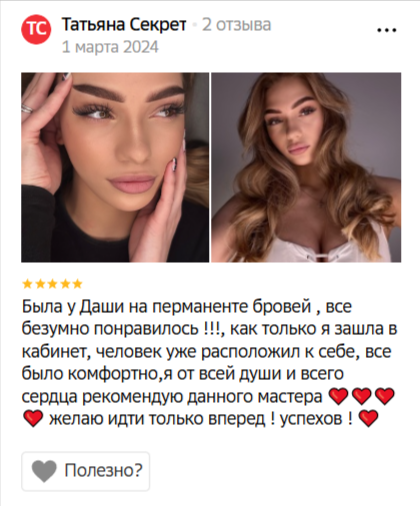
Task: Click the red heart after успехов !
Action: [x=368, y=419]
